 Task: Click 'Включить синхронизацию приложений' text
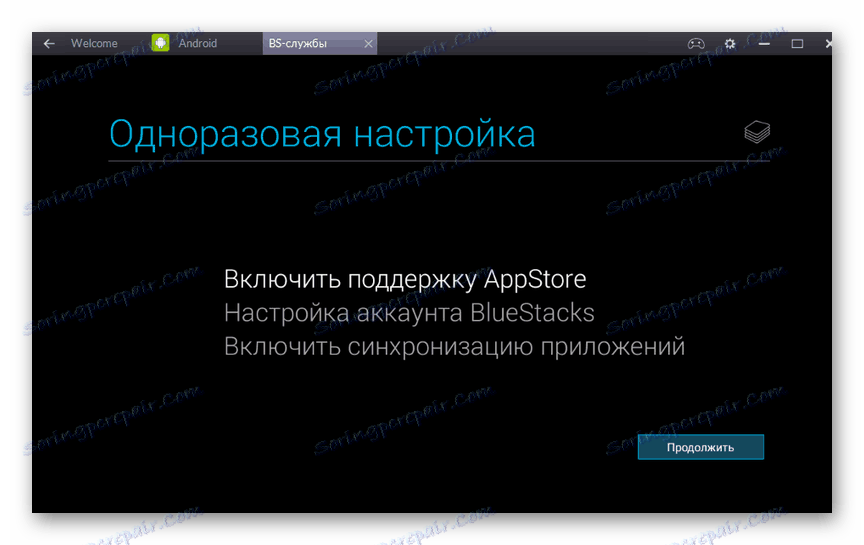pyautogui.click(x=455, y=347)
